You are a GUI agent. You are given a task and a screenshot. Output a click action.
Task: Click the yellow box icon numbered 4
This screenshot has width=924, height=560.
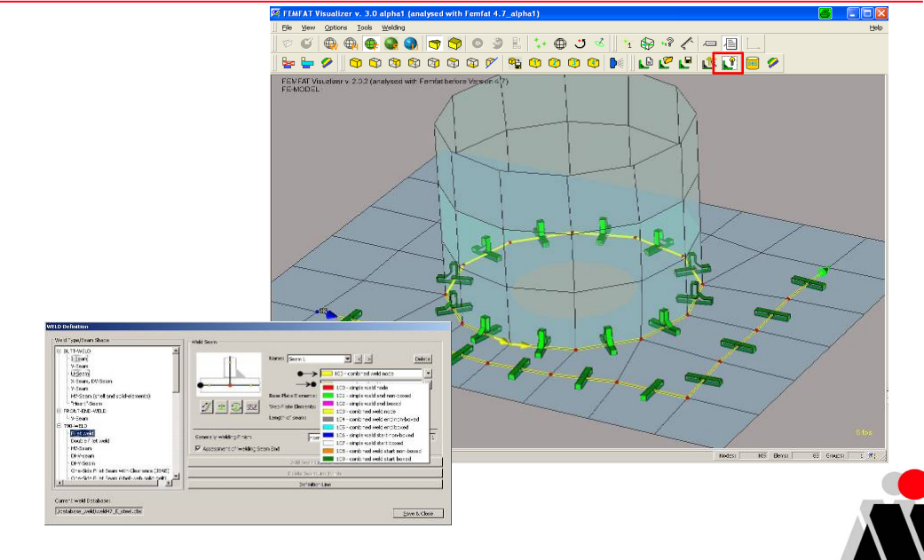[x=594, y=63]
